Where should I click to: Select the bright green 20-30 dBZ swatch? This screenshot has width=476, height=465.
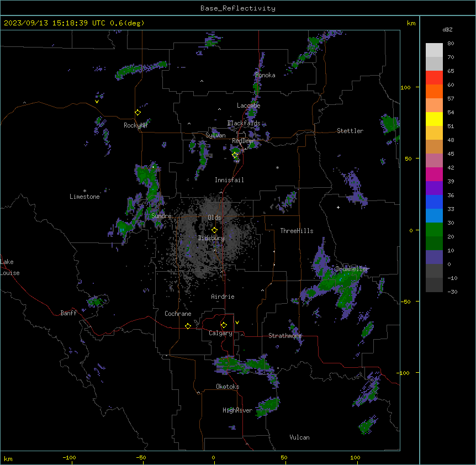pos(434,230)
